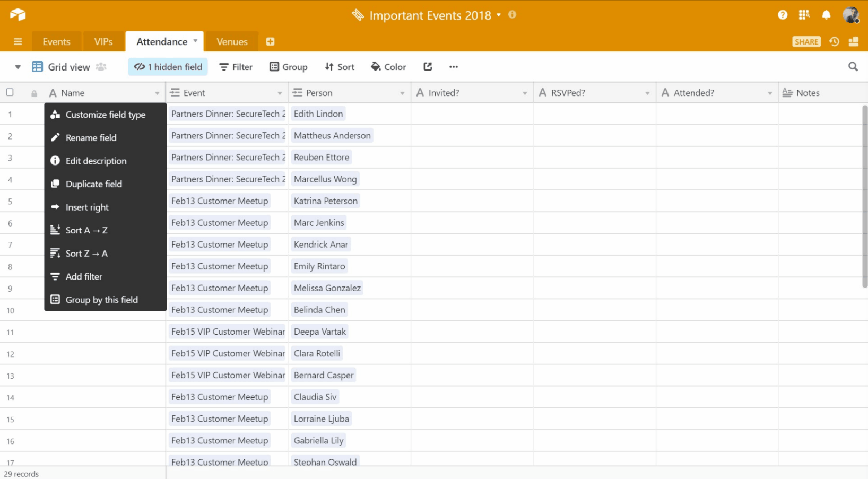This screenshot has width=868, height=479.
Task: Open revision history clock icon
Action: click(x=834, y=41)
